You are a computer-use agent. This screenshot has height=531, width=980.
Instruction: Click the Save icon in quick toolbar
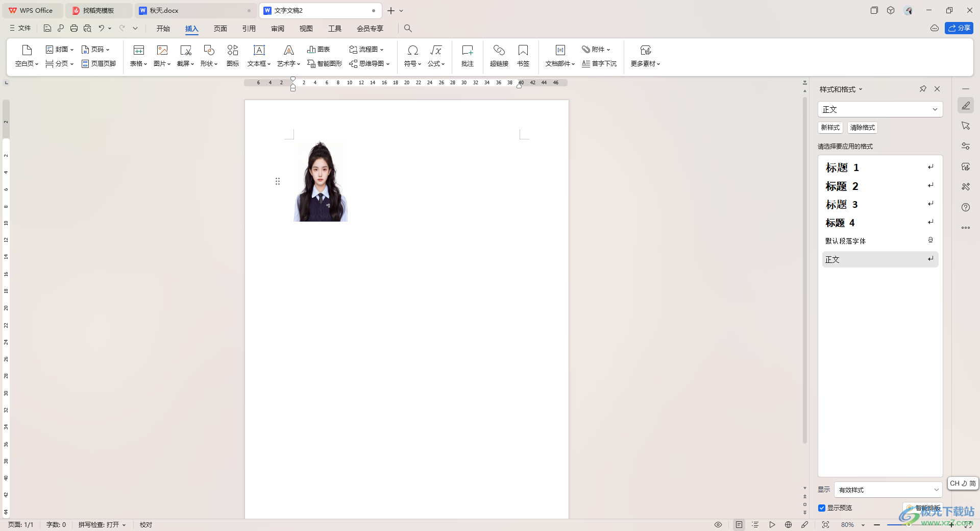point(47,28)
